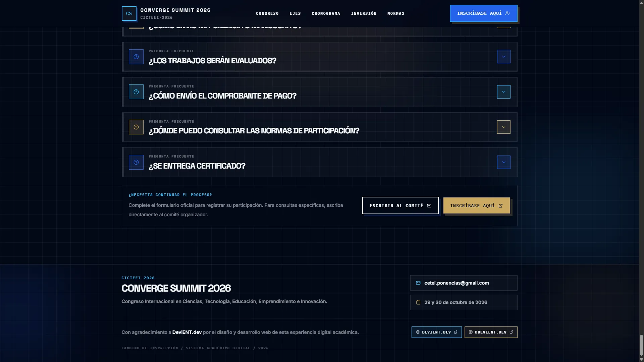Open the @DEVIENT.DEV Instagram link
Viewport: 644px width, 362px height.
491,332
